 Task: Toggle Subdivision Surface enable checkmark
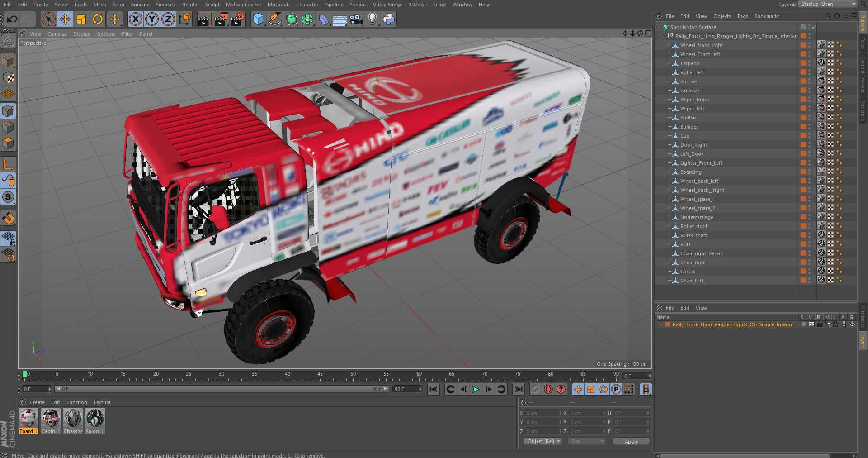coord(813,27)
